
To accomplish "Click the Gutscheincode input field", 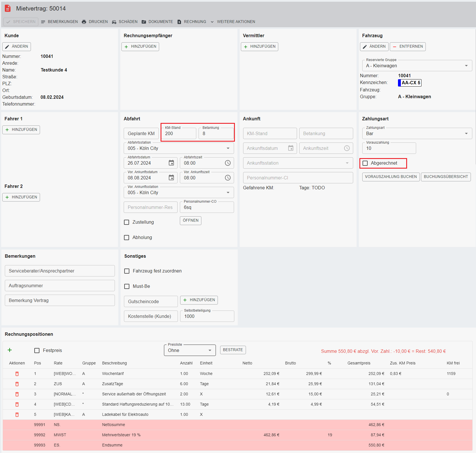I will pyautogui.click(x=151, y=301).
